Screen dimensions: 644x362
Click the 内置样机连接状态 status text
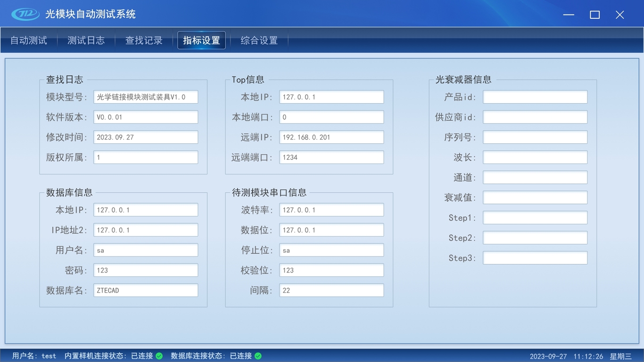[x=108, y=356]
